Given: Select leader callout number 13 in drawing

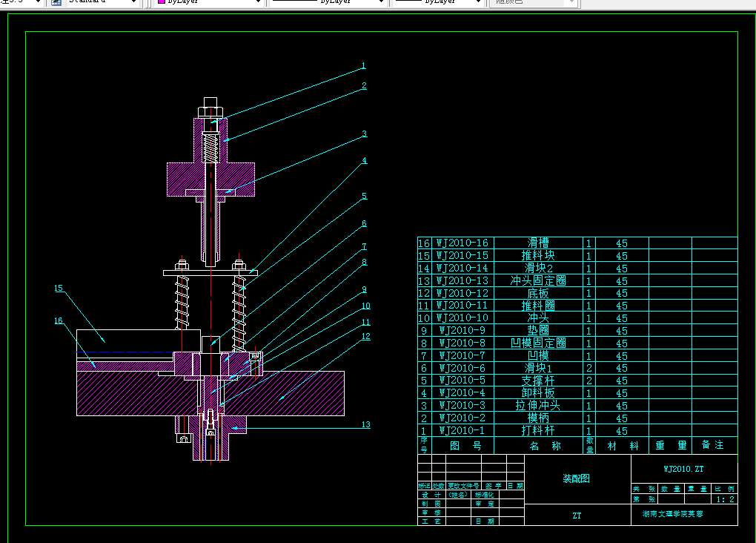Looking at the screenshot, I should [x=366, y=425].
